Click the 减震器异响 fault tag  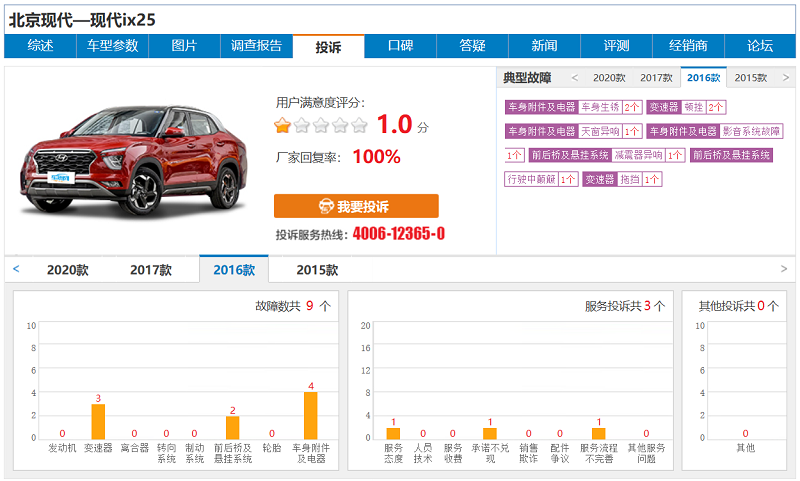638,155
